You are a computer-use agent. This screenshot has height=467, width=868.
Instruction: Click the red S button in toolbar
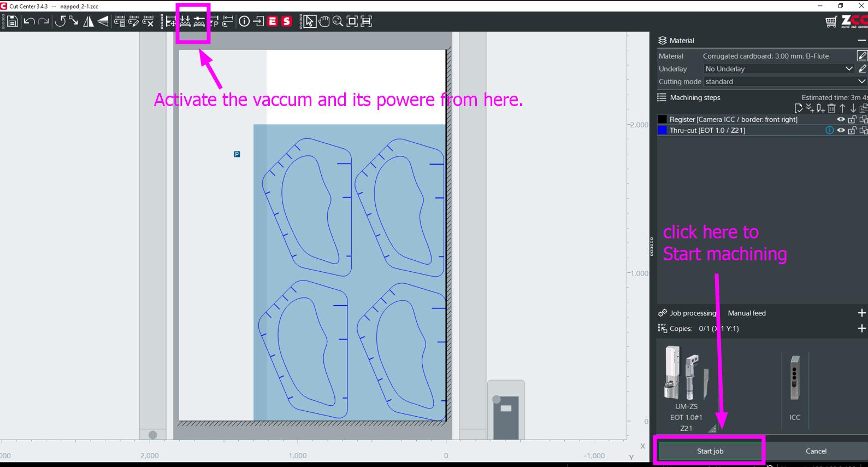(286, 21)
